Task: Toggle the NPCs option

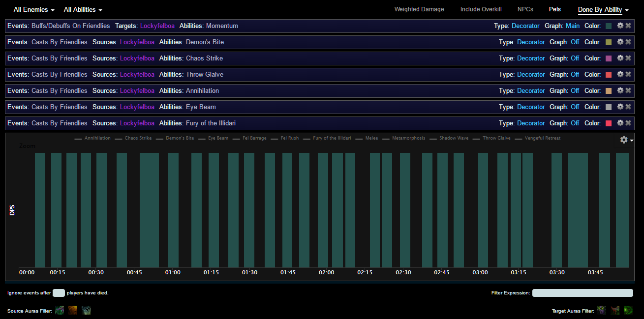Action: click(525, 9)
